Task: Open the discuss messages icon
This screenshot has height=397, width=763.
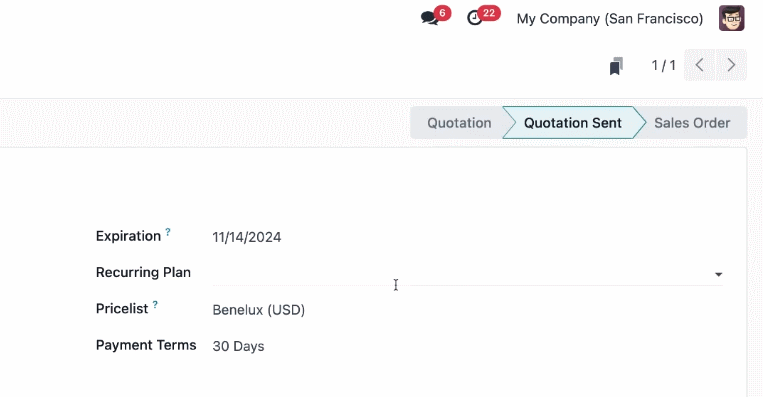Action: point(429,18)
